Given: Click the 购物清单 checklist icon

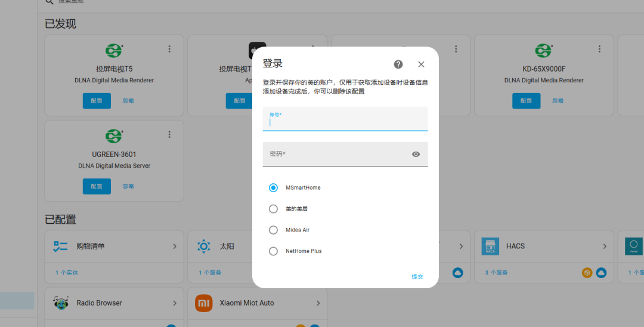Looking at the screenshot, I should 61,246.
